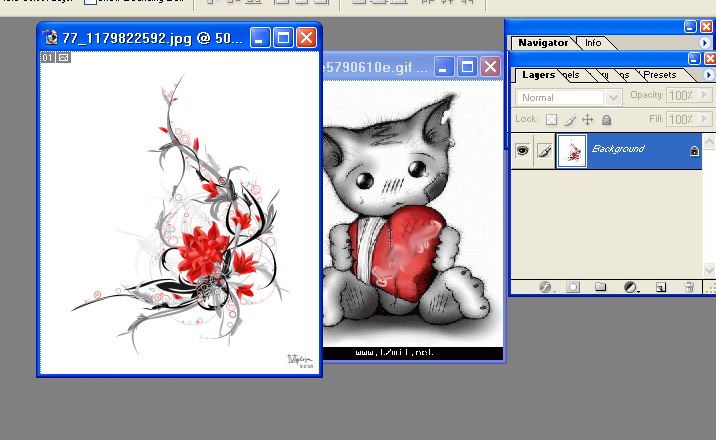Select the Layers tab
Image resolution: width=716 pixels, height=440 pixels.
pyautogui.click(x=538, y=75)
